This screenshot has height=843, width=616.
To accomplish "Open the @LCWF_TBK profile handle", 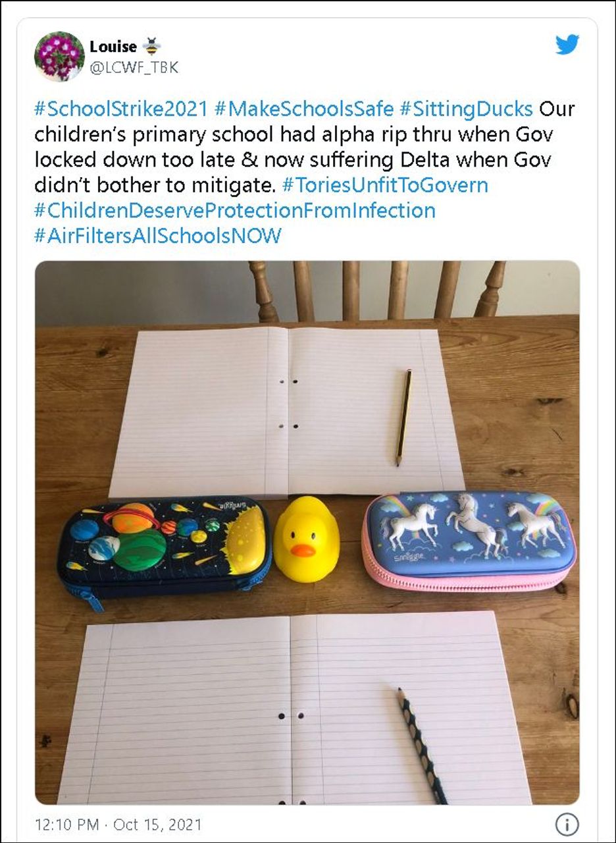I will click(x=134, y=67).
